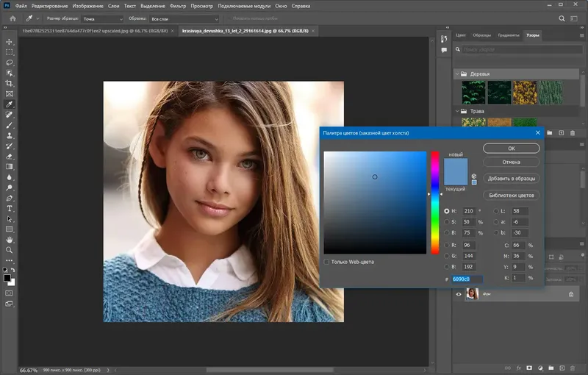Select the Move tool

tap(10, 42)
